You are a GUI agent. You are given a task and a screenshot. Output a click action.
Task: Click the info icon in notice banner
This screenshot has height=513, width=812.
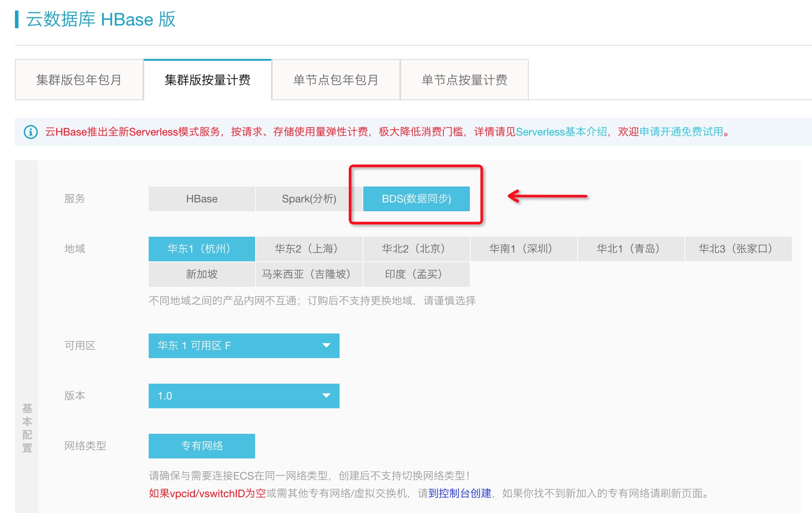[30, 132]
